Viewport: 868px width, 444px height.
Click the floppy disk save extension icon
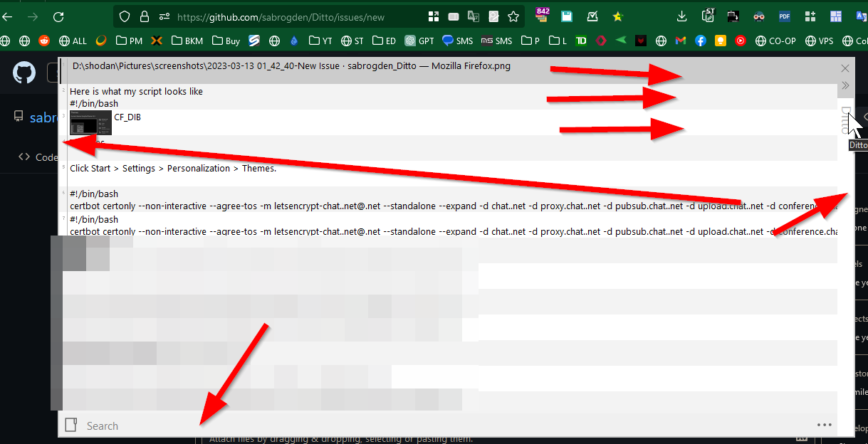click(566, 16)
